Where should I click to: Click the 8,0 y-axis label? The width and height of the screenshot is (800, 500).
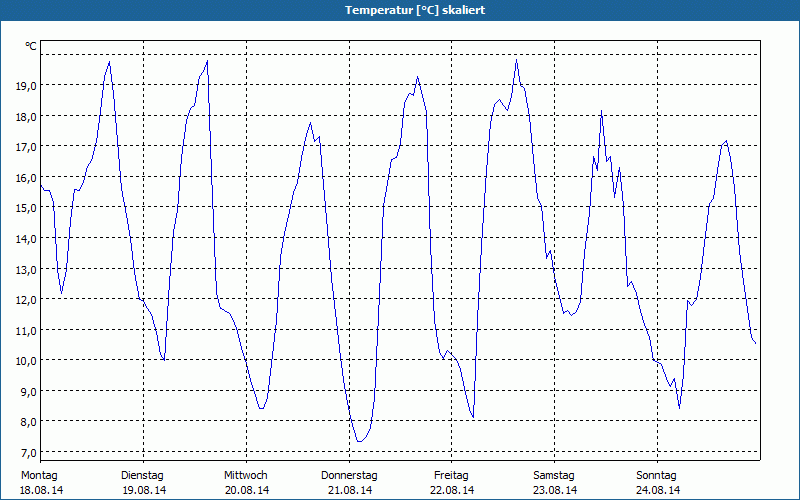tap(29, 422)
